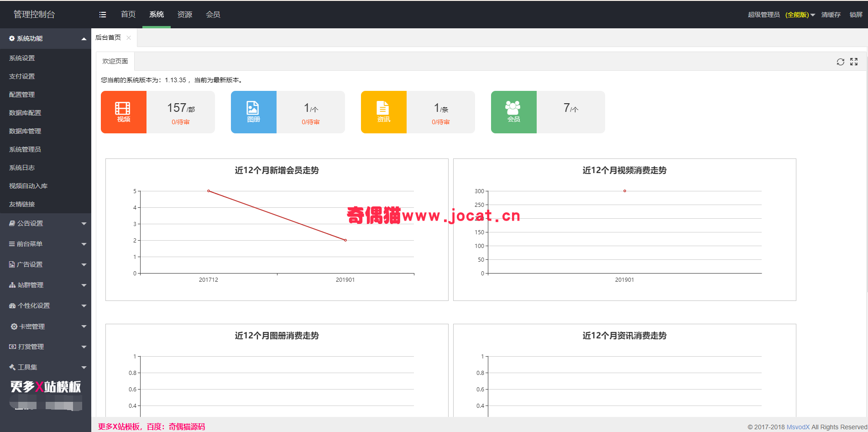The image size is (868, 432).
Task: Click the 1条 news count
Action: pos(441,108)
